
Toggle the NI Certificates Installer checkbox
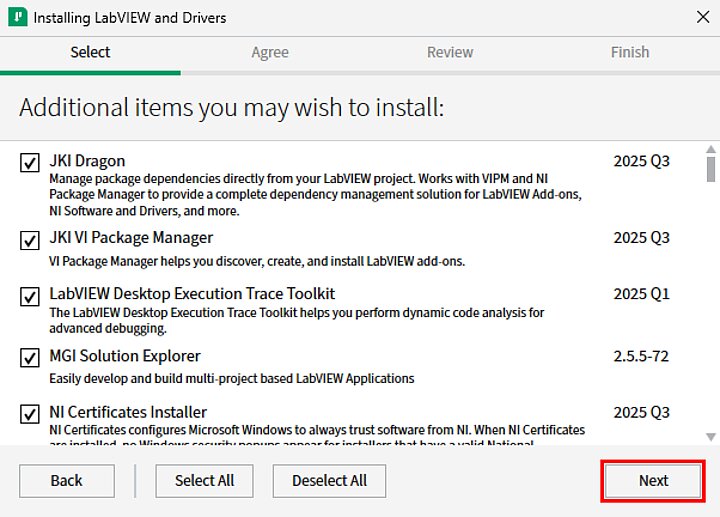pos(30,414)
